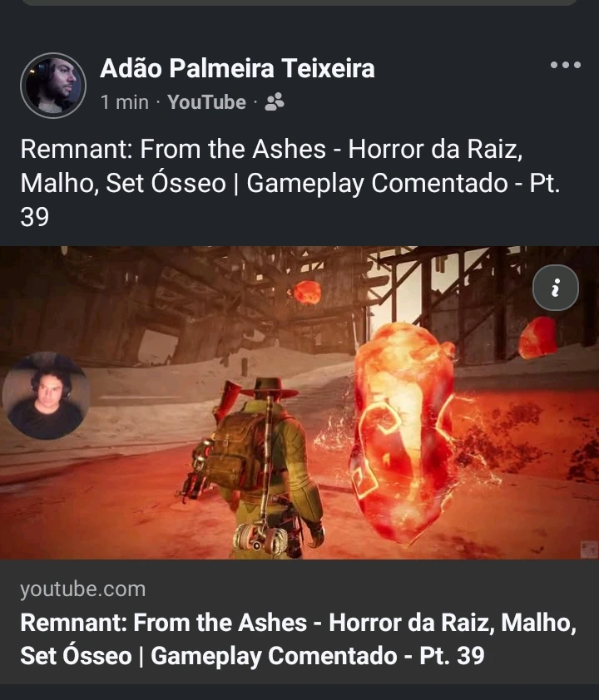Click the youtube.com domain label
This screenshot has height=700, width=599.
coord(83,589)
